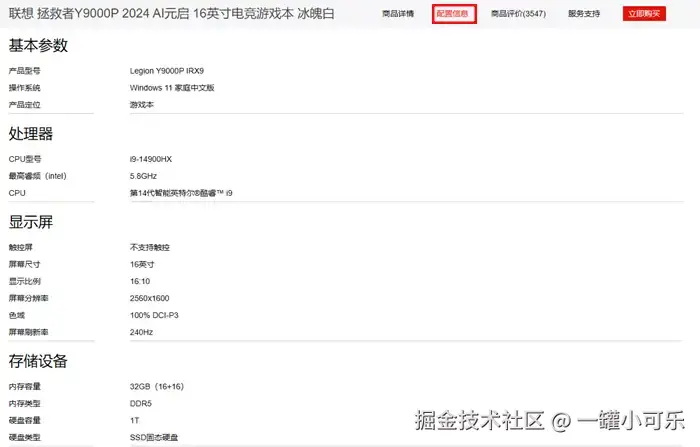Viewport: 700px width, 447px height.
Task: Click the memory value 32GB (16+16)
Action: 157,386
